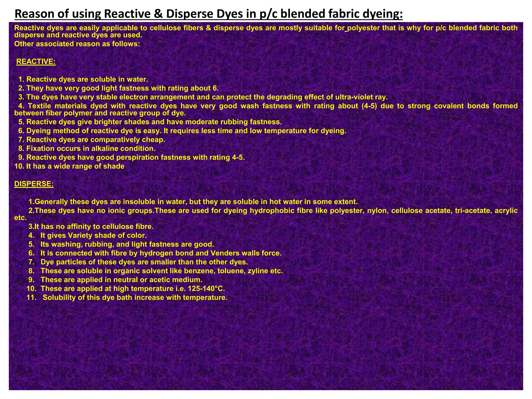Click the intro sentence 'Reactive dyes are easily applicable'

[266, 31]
